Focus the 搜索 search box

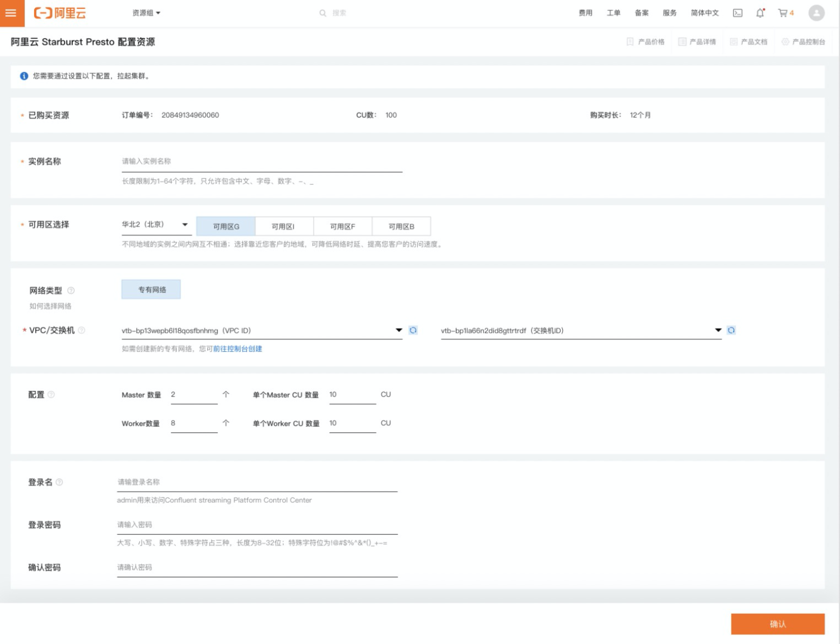coord(334,13)
